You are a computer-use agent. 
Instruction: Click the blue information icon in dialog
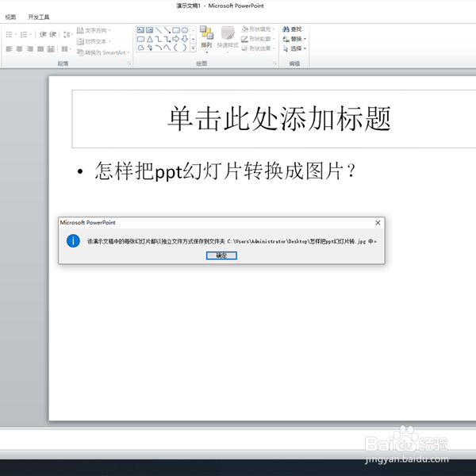click(x=73, y=240)
